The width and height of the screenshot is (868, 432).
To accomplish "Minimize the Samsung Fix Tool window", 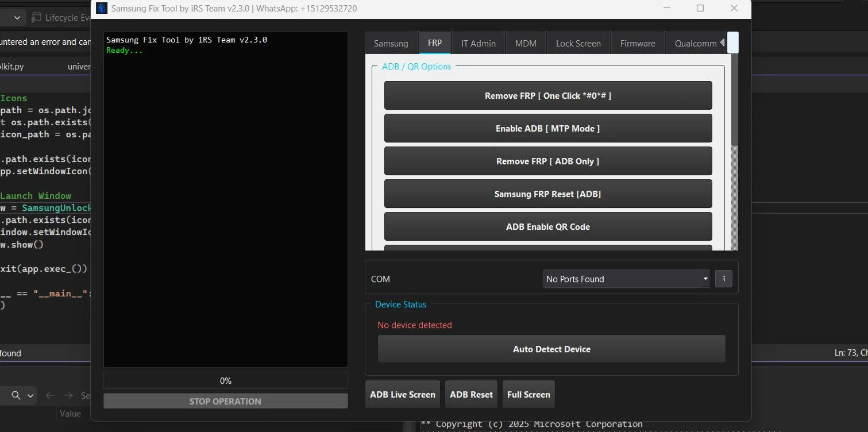I will [x=666, y=8].
